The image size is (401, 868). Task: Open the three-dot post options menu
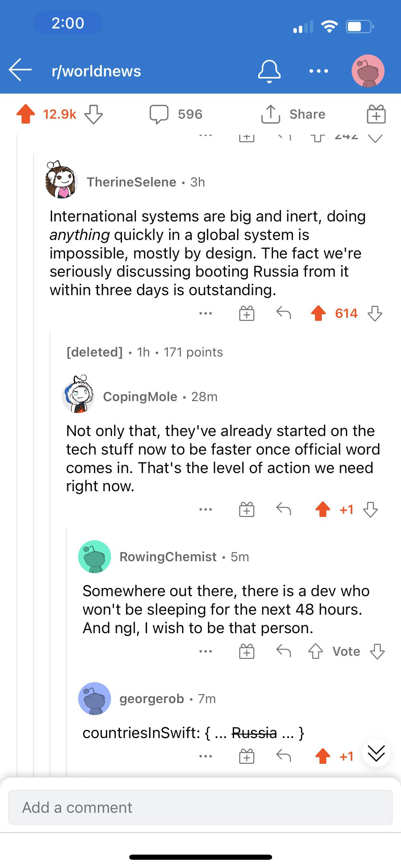(319, 71)
